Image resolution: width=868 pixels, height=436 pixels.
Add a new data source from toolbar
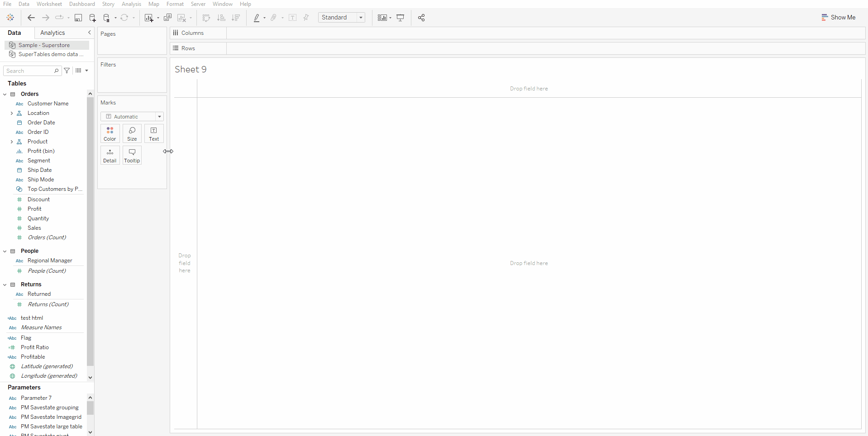[92, 18]
